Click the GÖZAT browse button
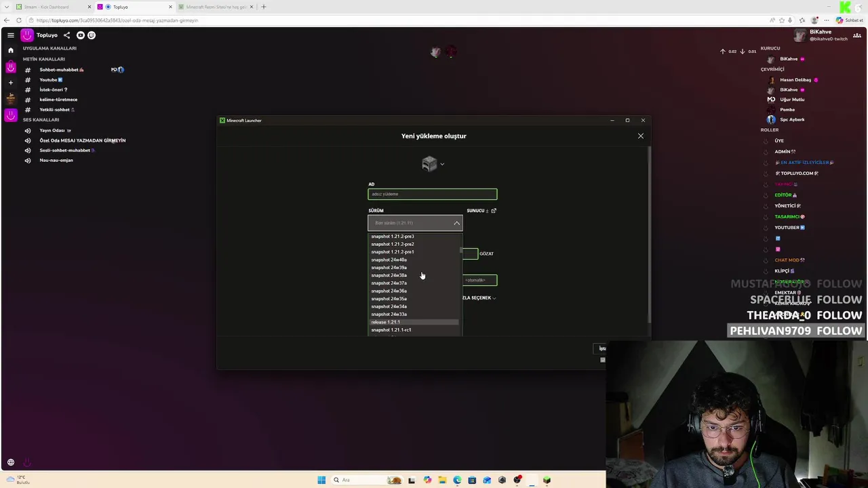This screenshot has height=488, width=868. click(x=486, y=253)
